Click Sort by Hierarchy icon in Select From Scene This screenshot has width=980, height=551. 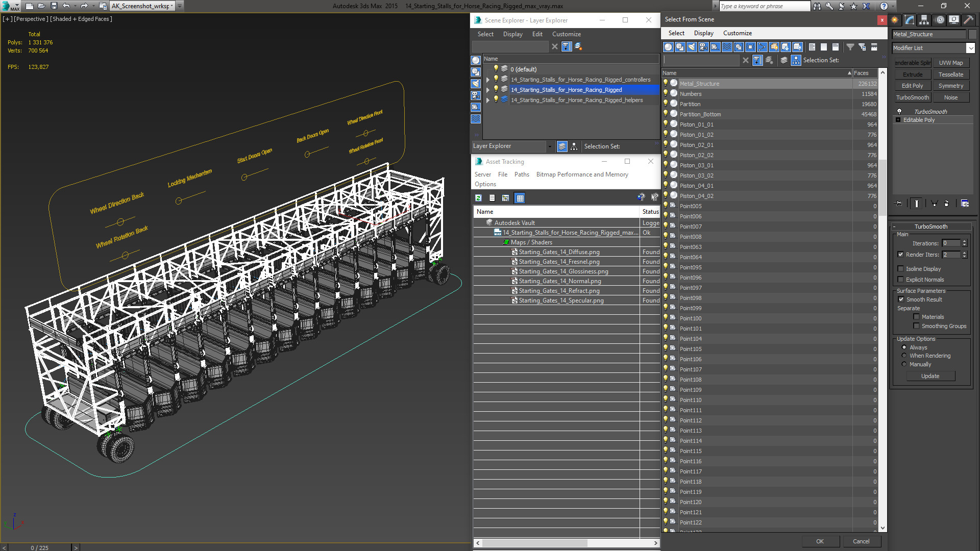796,60
